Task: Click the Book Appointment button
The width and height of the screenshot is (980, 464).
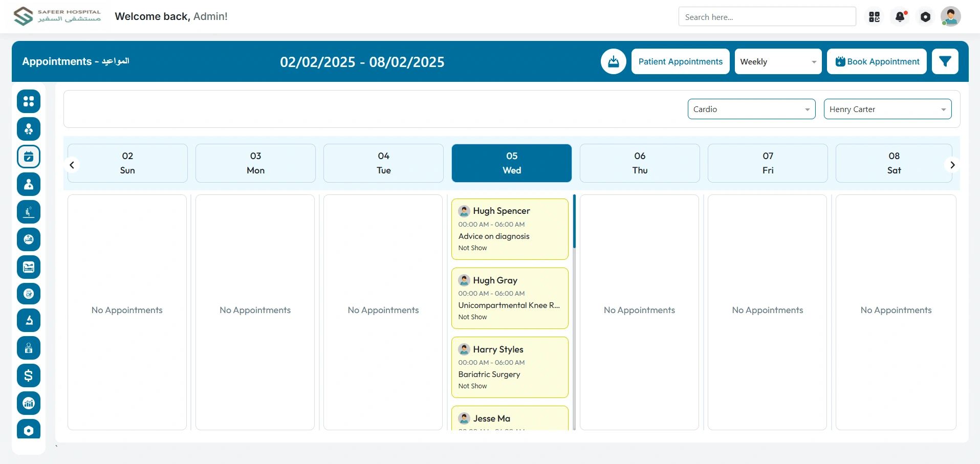Action: (x=876, y=61)
